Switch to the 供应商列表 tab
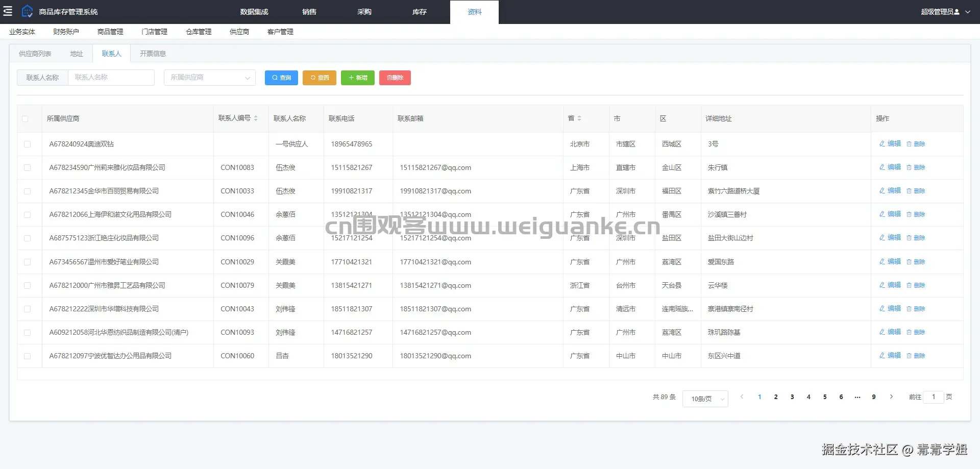This screenshot has width=980, height=469. [35, 54]
